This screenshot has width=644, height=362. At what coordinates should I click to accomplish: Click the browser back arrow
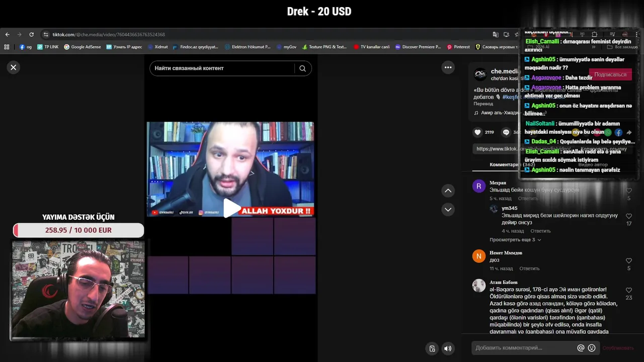click(7, 35)
